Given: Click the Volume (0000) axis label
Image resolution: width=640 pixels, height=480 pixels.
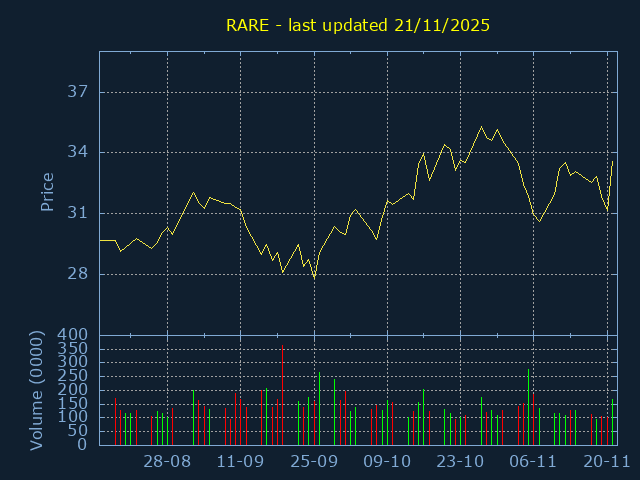Looking at the screenshot, I should [x=37, y=389].
